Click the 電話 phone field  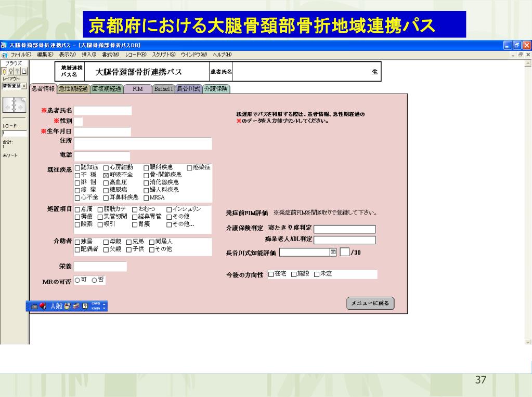[102, 156]
